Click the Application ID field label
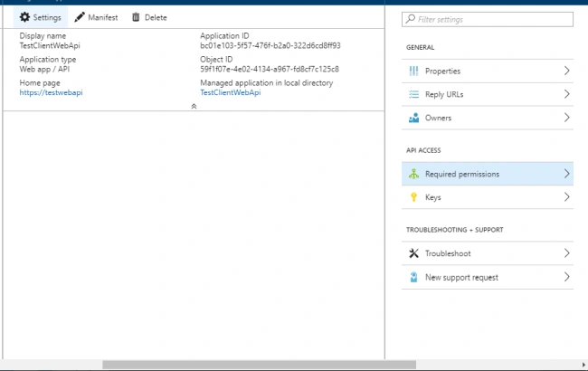This screenshot has width=588, height=371. pos(224,35)
